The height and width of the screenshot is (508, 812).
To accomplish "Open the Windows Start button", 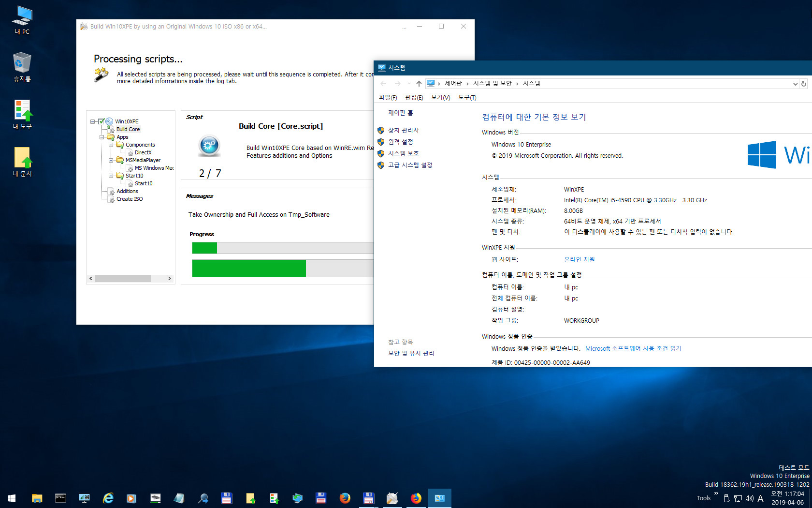I will click(x=12, y=498).
